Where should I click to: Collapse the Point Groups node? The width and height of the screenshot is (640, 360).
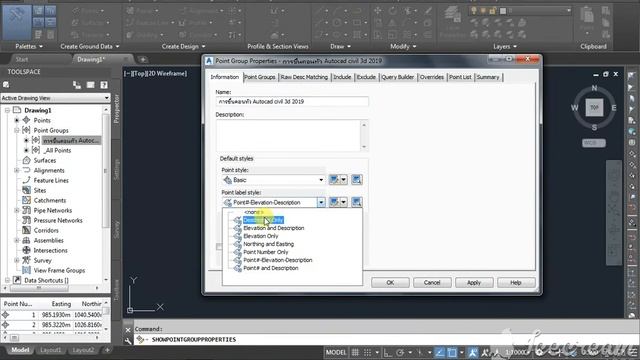pos(17,130)
